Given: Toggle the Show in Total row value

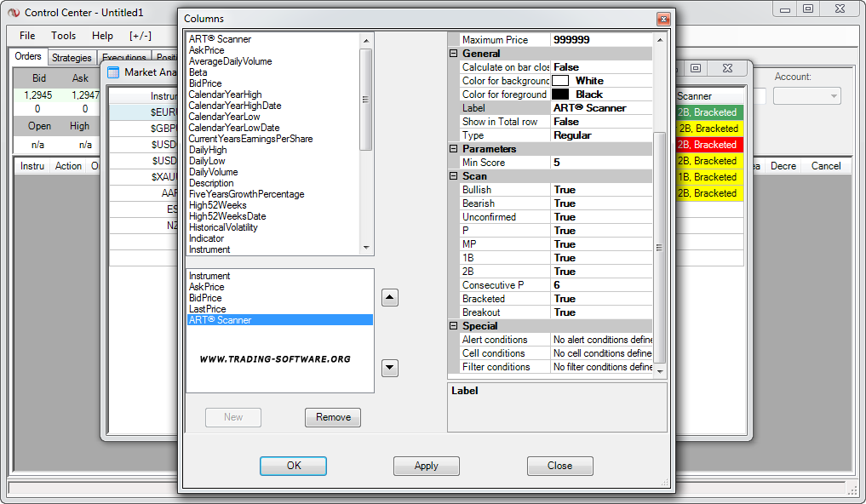Looking at the screenshot, I should click(x=600, y=122).
